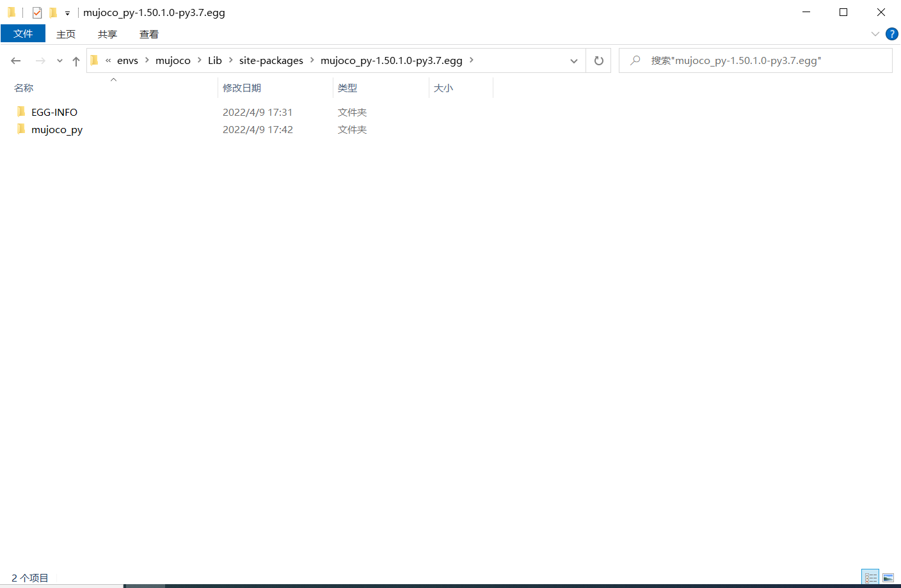Image resolution: width=901 pixels, height=588 pixels.
Task: Open the mujoco_py folder
Action: [58, 129]
